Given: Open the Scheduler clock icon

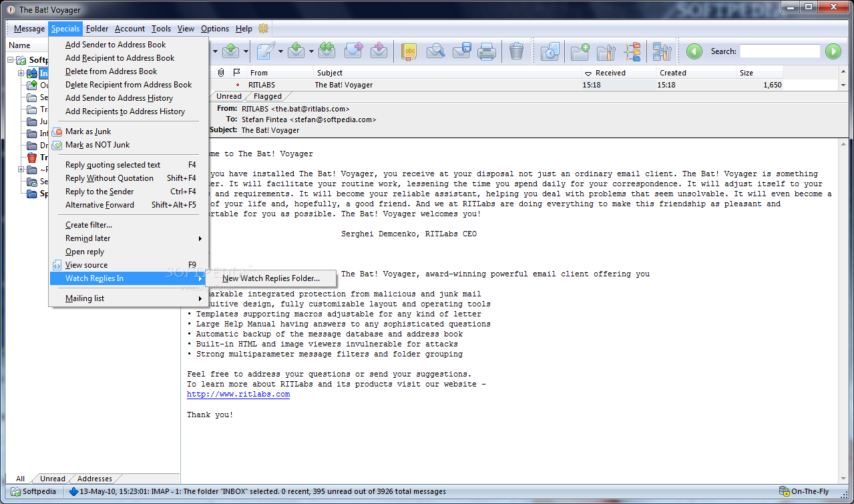Looking at the screenshot, I should coord(550,51).
